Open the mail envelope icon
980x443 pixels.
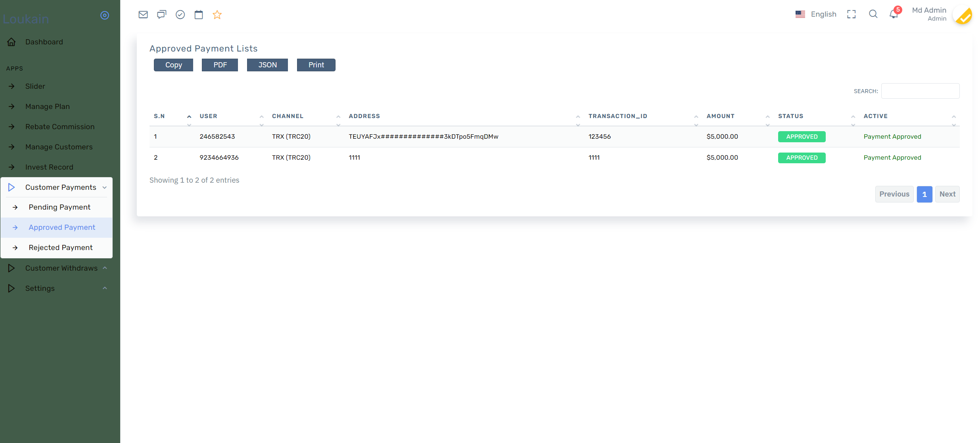point(143,15)
